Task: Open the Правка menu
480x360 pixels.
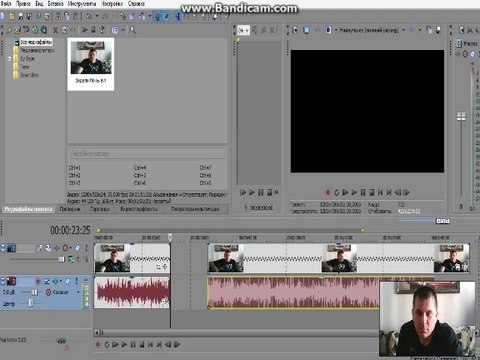Action: coord(23,4)
